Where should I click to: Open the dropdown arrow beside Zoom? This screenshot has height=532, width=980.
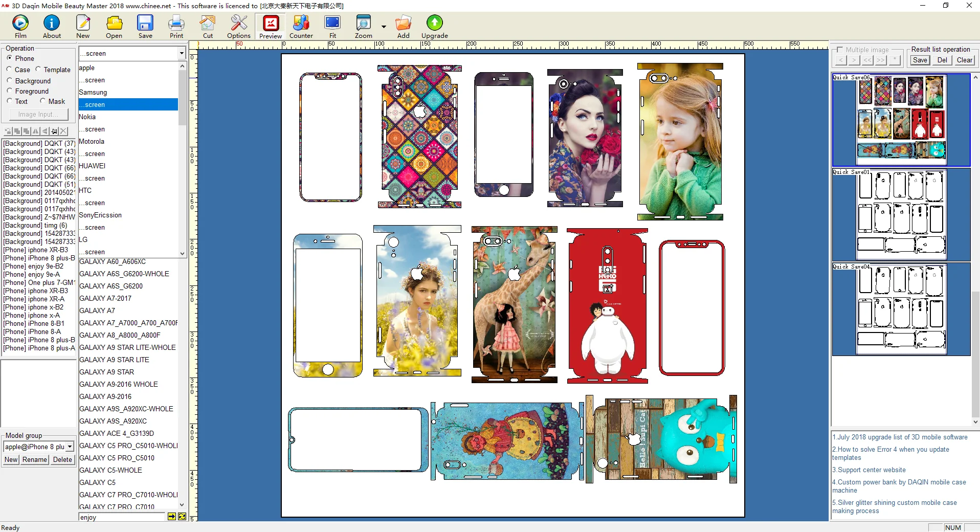pos(384,27)
